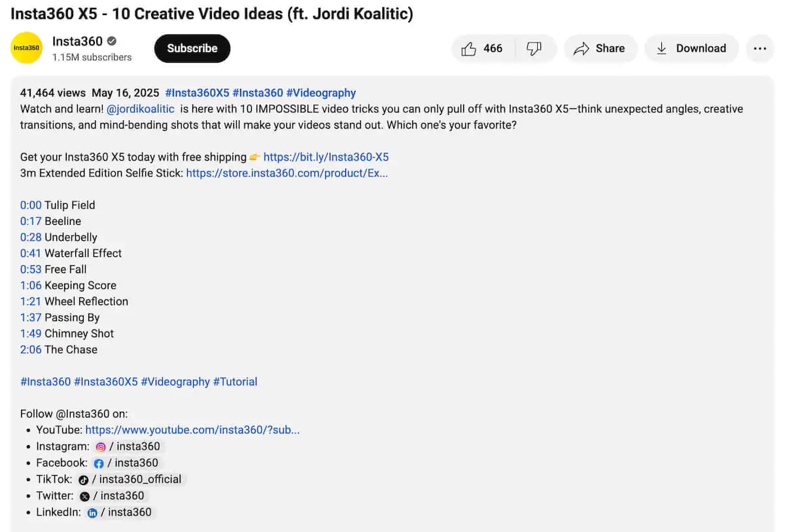Click the Insta360 channel avatar
785x532 pixels.
(x=26, y=48)
